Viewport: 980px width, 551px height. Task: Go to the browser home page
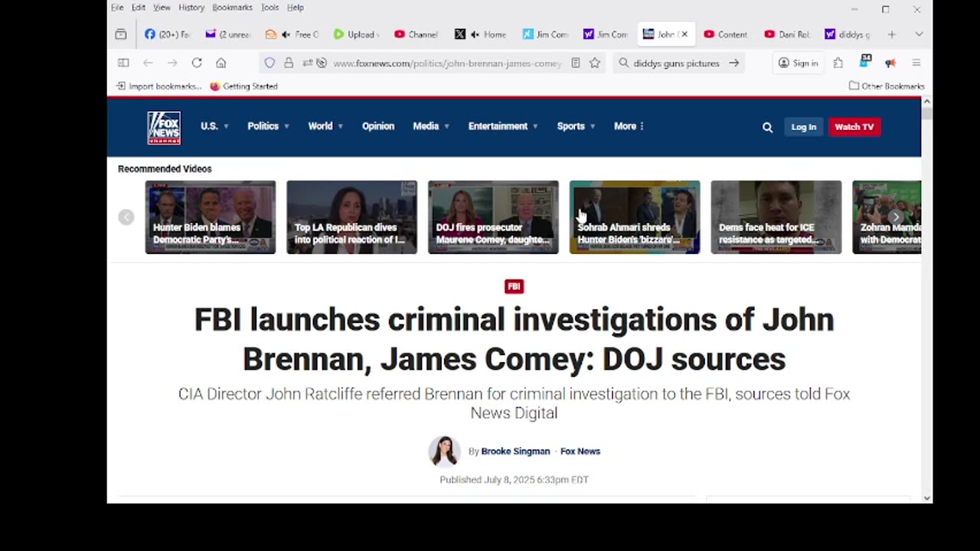(x=221, y=63)
